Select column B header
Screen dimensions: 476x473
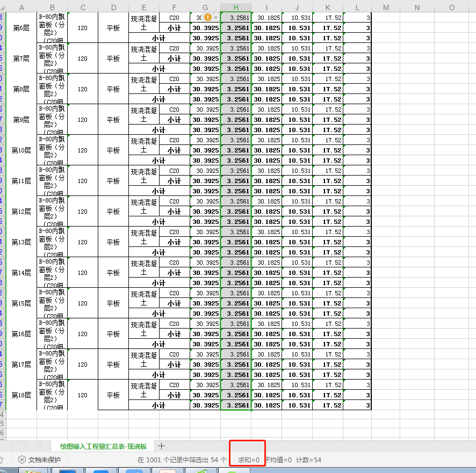coord(52,8)
